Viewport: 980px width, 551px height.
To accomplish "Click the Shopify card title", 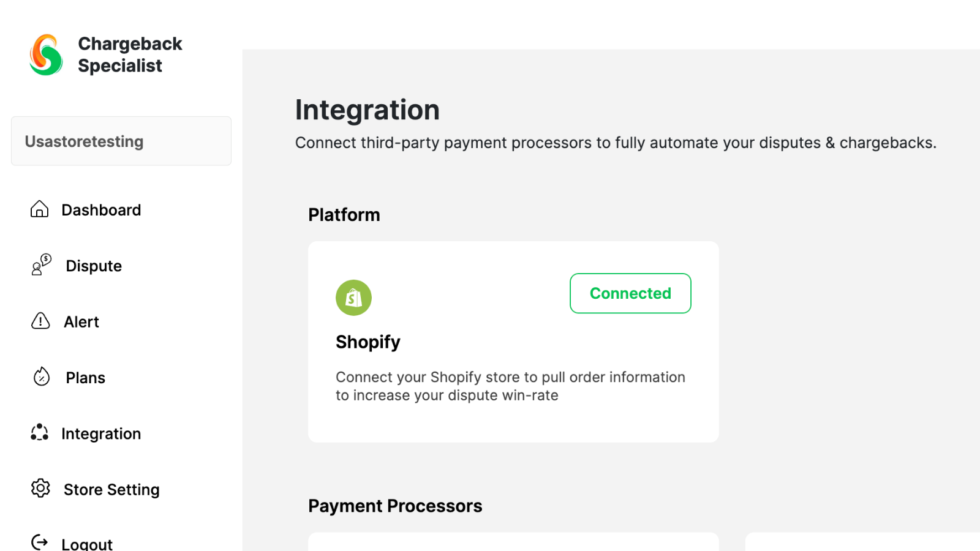I will coord(367,342).
